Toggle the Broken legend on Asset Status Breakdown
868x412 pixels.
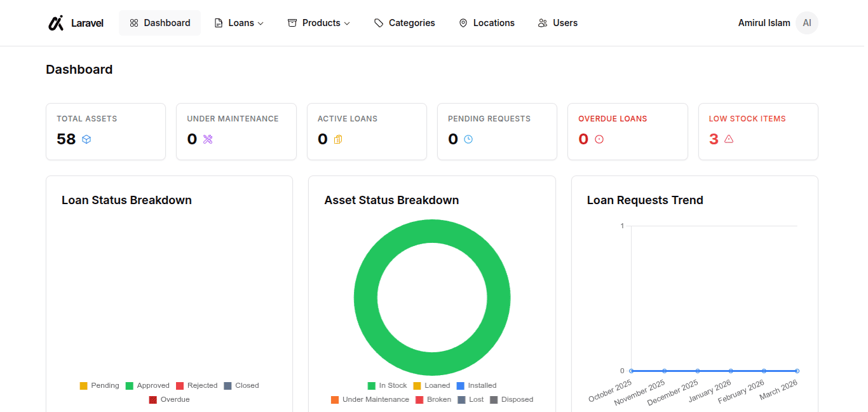coord(433,399)
